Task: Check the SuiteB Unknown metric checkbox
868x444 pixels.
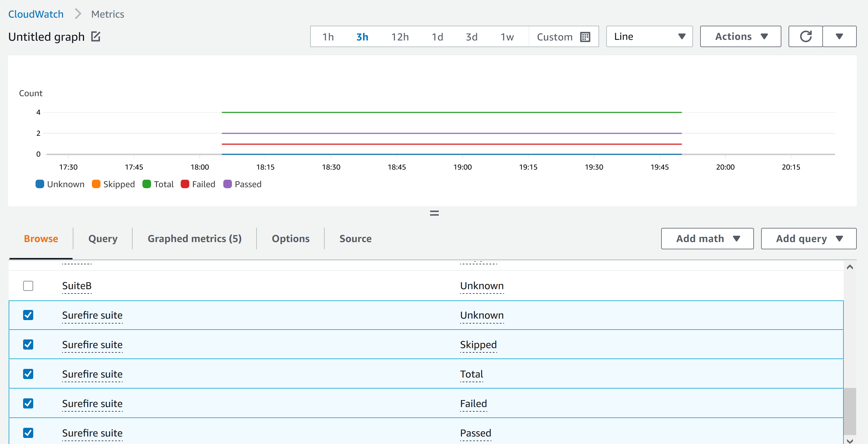Action: pyautogui.click(x=28, y=286)
